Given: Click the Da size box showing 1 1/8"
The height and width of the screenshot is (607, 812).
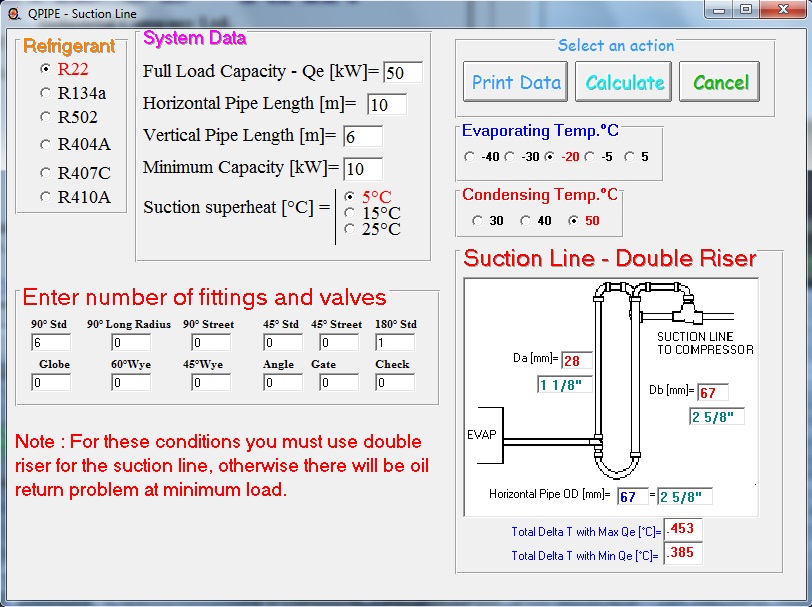Looking at the screenshot, I should pyautogui.click(x=565, y=385).
